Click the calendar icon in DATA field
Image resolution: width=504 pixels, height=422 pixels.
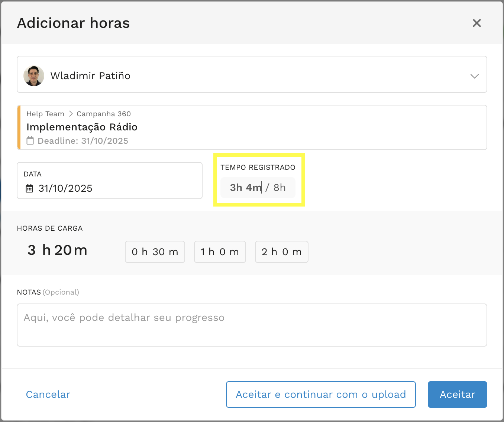tap(29, 188)
